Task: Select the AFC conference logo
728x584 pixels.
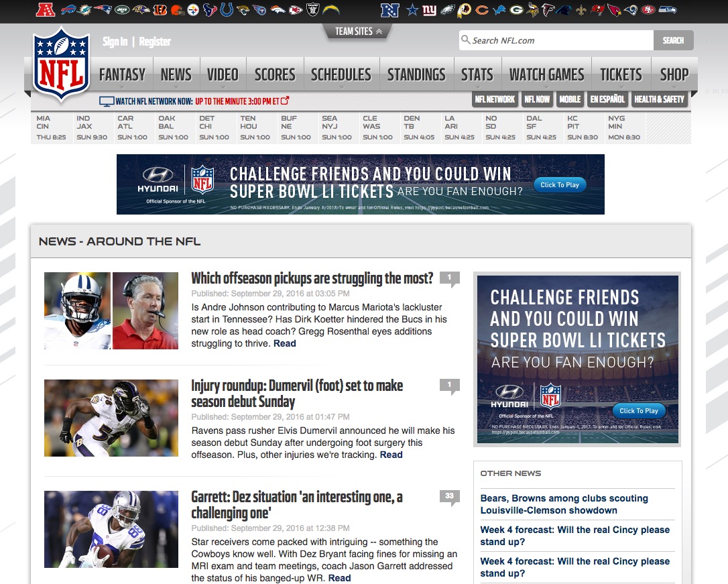Action: (44, 10)
